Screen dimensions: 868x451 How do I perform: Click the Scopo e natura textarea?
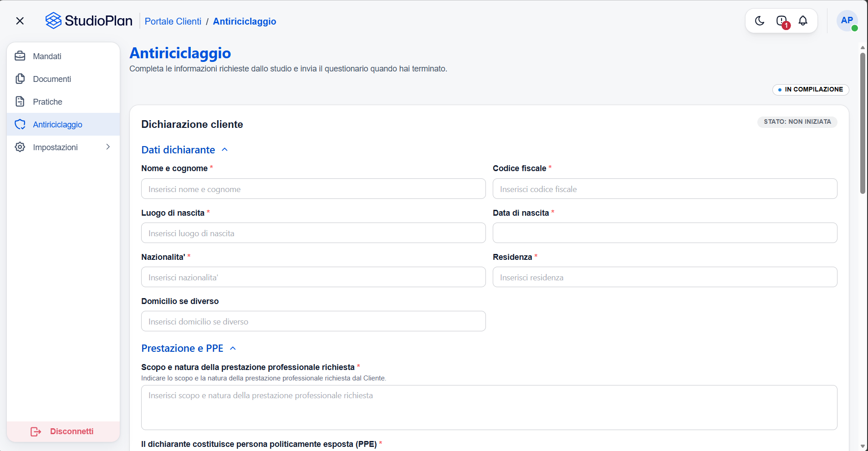489,408
